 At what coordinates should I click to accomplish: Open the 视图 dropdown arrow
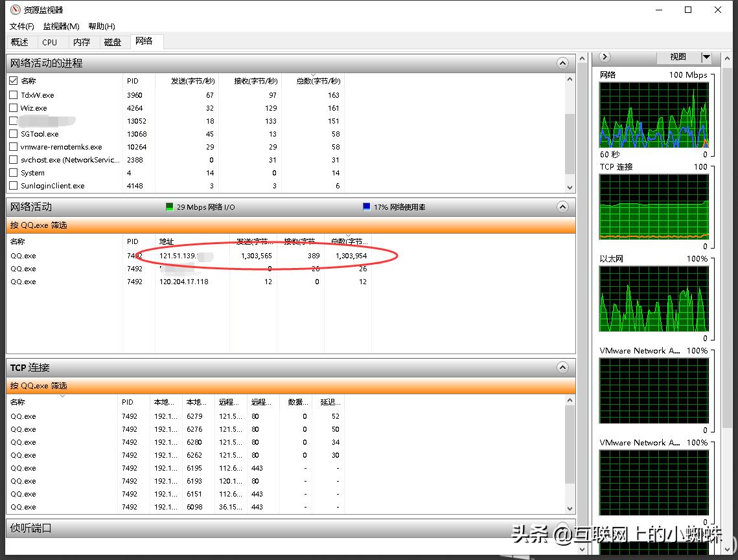tap(706, 57)
